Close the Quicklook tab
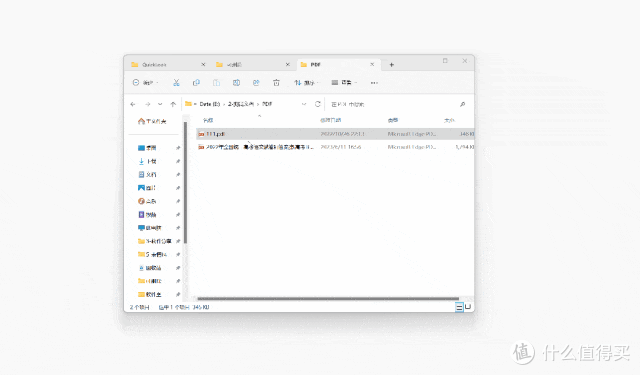Image resolution: width=640 pixels, height=375 pixels. (203, 64)
